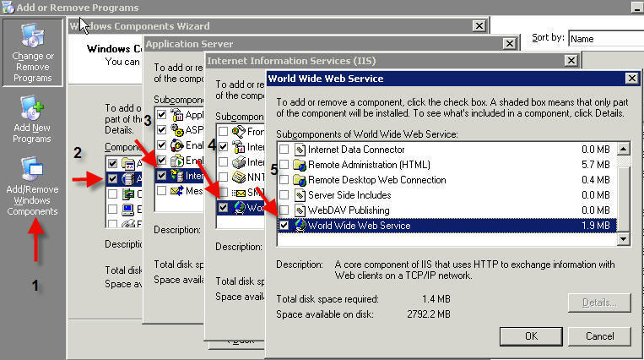Click the 1.4 MB total disk space value

[436, 298]
